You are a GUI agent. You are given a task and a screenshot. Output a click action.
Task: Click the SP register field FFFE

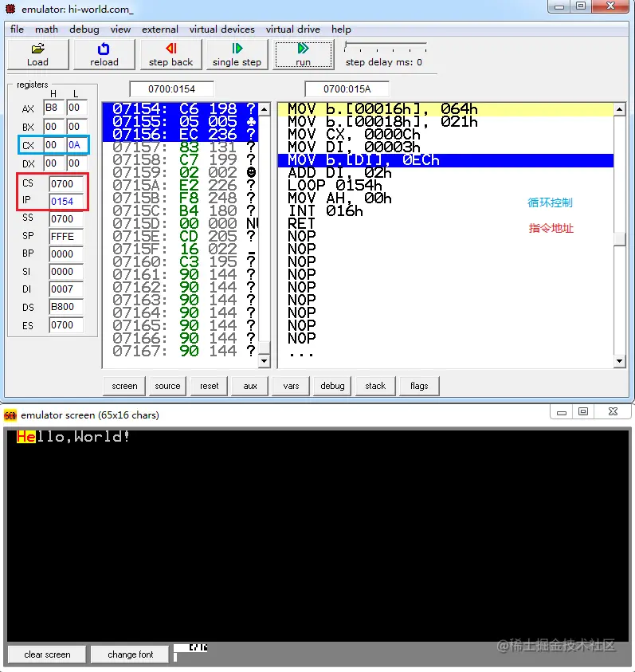tap(66, 237)
